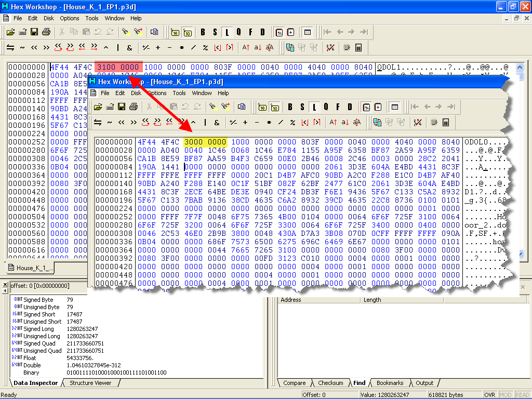Click Bitwise AND (&) icon in main toolbar
532x399 pixels.
click(x=129, y=48)
